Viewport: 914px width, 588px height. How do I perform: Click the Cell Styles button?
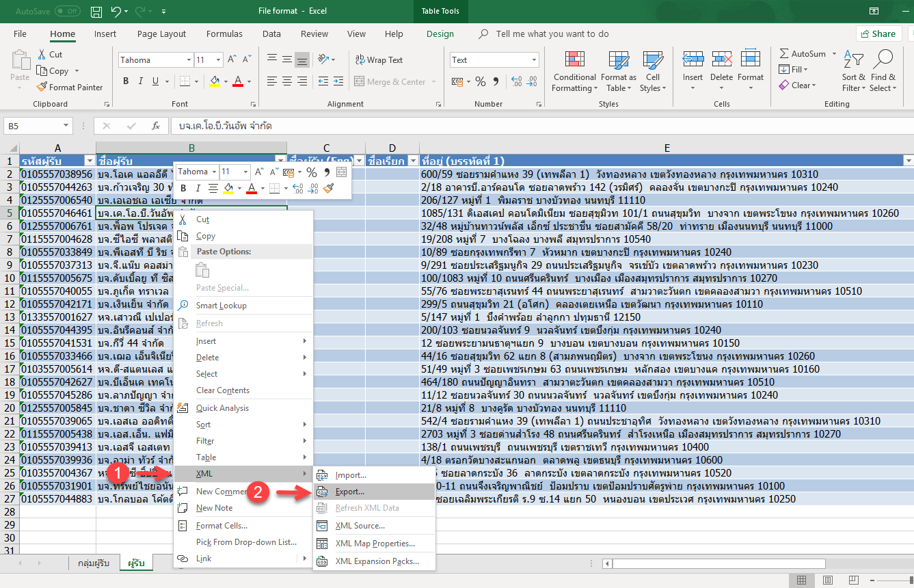point(653,71)
